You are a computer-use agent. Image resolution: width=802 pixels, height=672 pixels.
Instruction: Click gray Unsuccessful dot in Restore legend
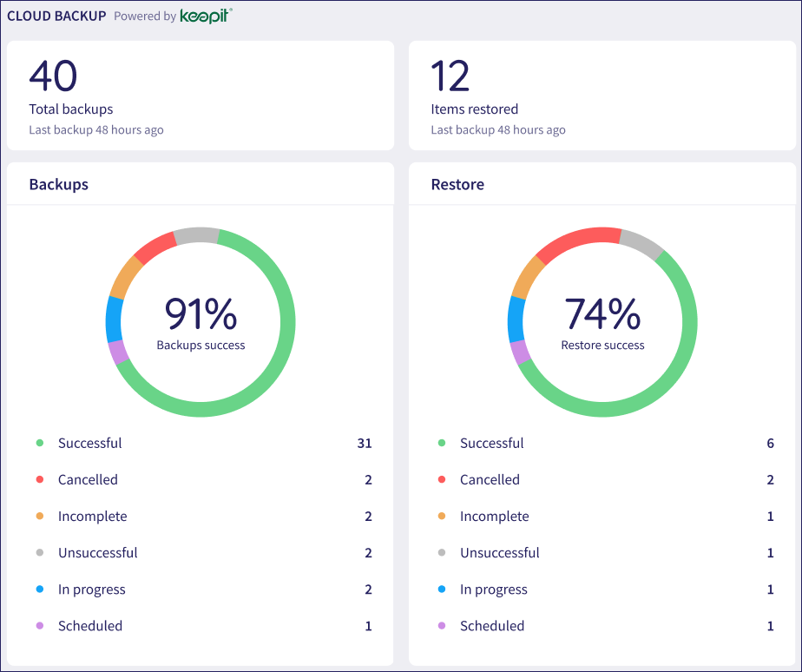click(442, 553)
